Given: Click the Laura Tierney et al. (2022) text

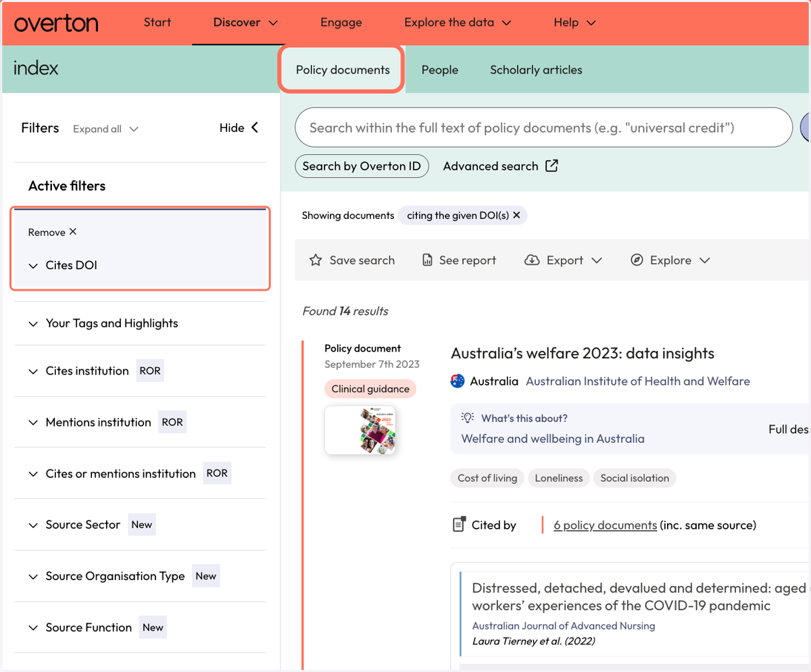Looking at the screenshot, I should pyautogui.click(x=534, y=641).
